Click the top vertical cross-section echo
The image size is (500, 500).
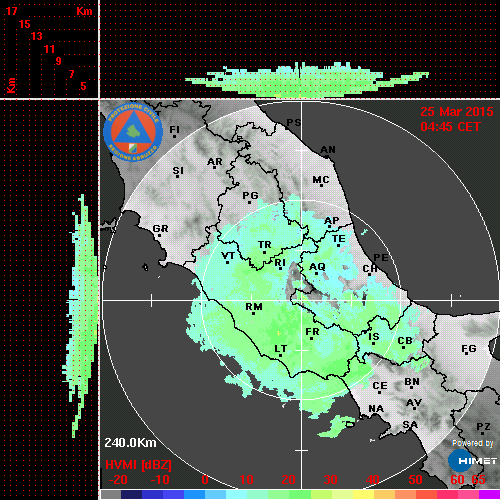coord(307,80)
